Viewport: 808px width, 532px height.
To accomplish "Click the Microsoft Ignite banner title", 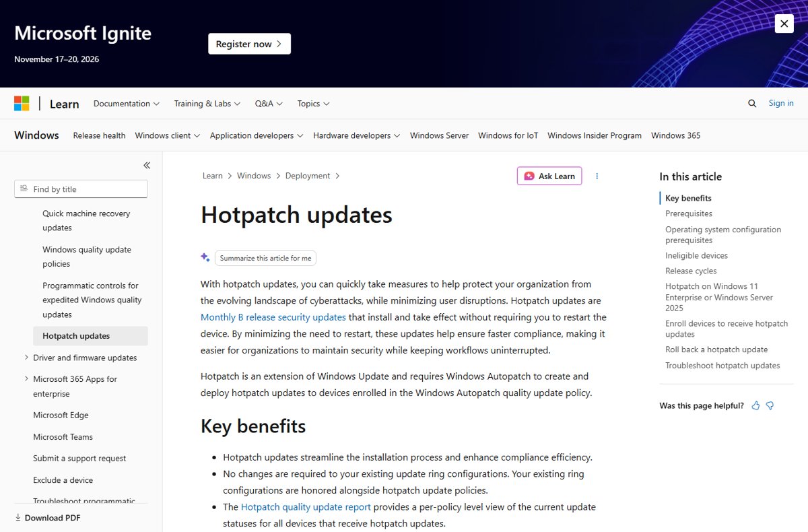I will click(83, 33).
